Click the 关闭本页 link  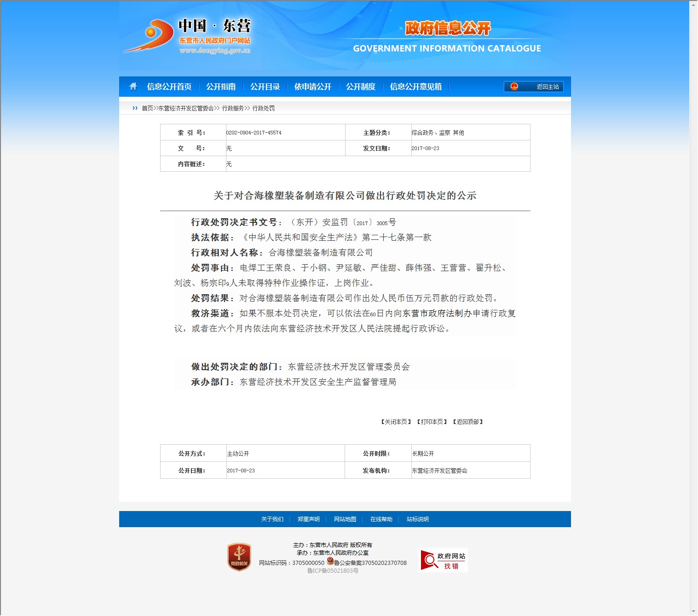coord(396,422)
